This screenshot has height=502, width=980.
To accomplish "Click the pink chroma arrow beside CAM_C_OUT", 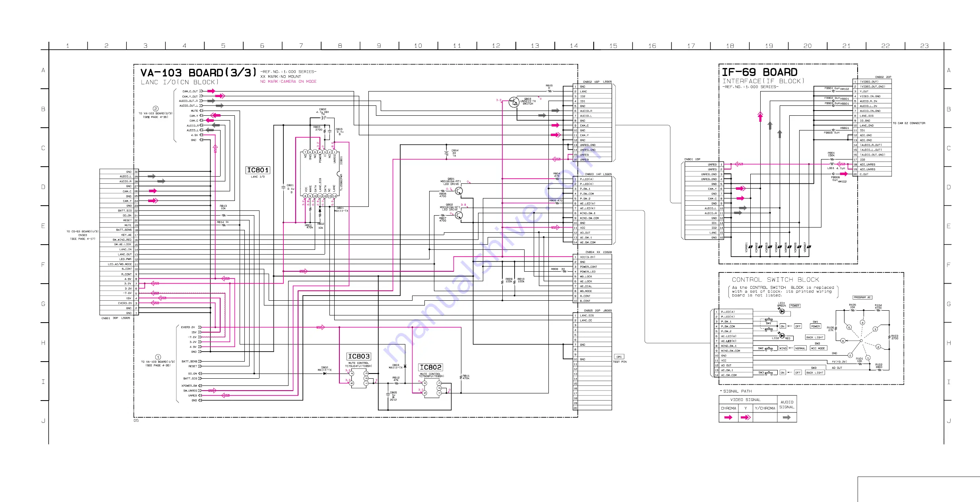I will (x=211, y=91).
